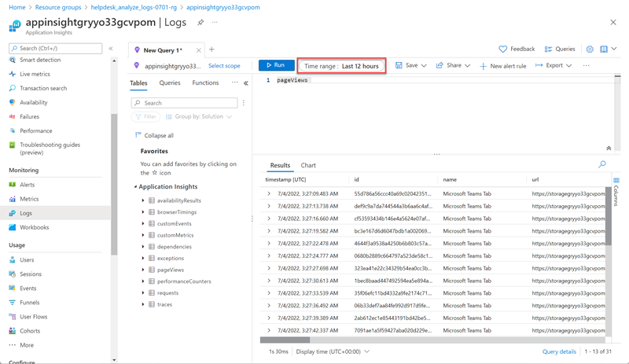The height and width of the screenshot is (364, 629).
Task: Open the docs book icon
Action: pos(604,49)
